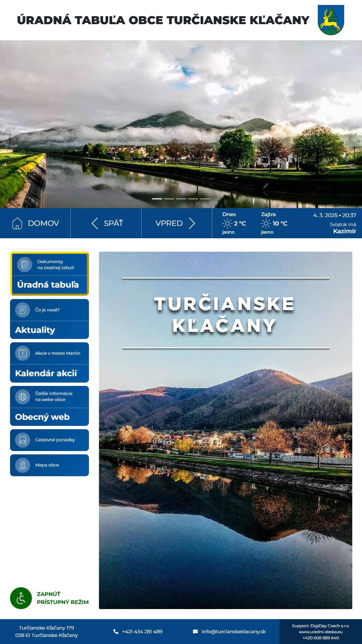362x644 pixels.
Task: Click the left chevron beside SPÄŤ
Action: (95, 223)
